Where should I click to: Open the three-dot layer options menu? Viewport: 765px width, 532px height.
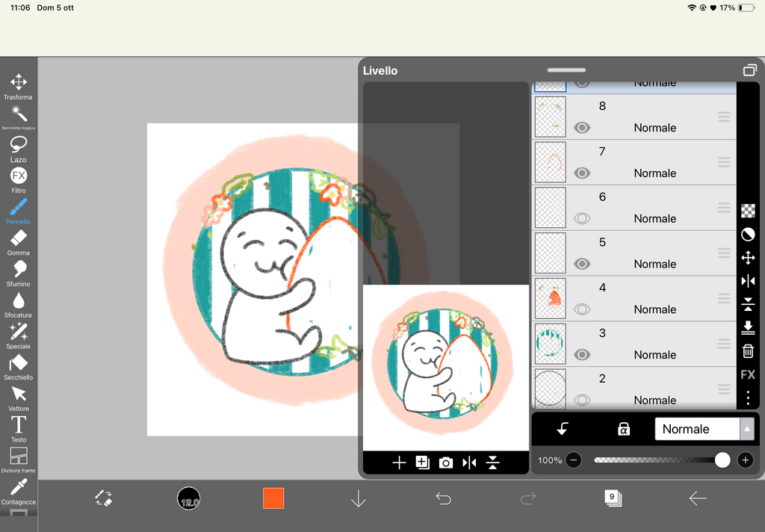click(x=747, y=398)
